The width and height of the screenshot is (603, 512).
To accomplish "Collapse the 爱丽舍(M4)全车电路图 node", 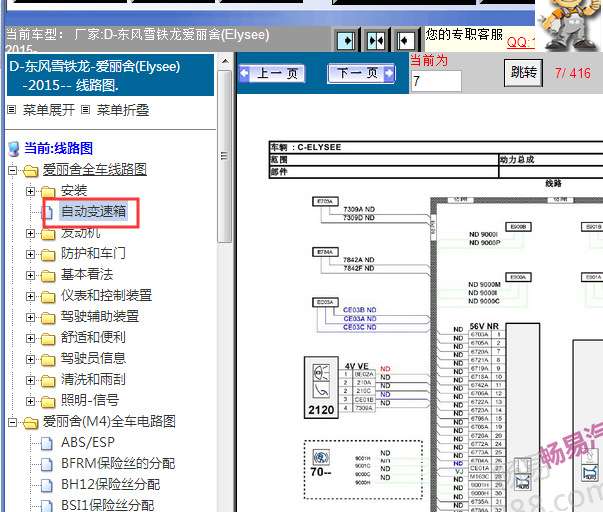I will (12, 422).
